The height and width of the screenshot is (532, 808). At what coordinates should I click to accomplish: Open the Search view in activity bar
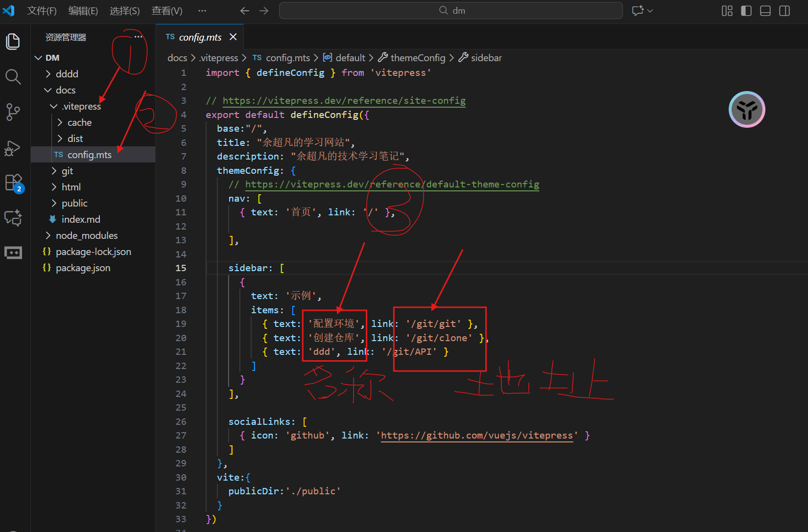[x=13, y=77]
